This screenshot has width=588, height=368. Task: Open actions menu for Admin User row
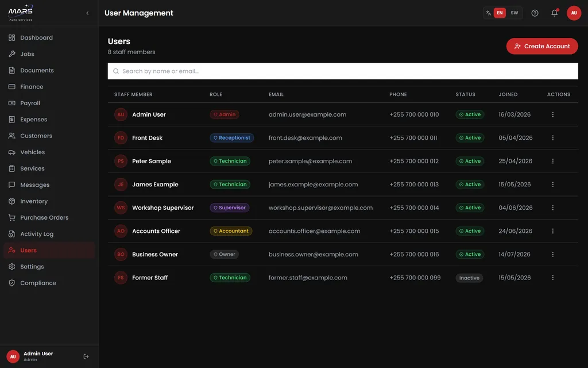(552, 114)
